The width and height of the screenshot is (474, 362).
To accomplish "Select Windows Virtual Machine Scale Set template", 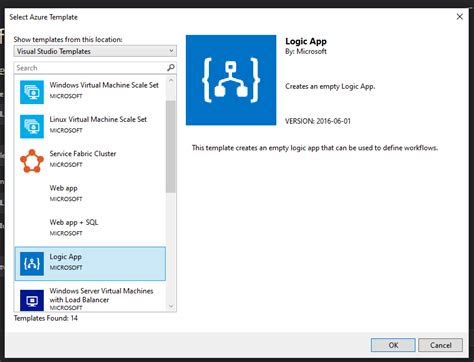I will [x=90, y=92].
